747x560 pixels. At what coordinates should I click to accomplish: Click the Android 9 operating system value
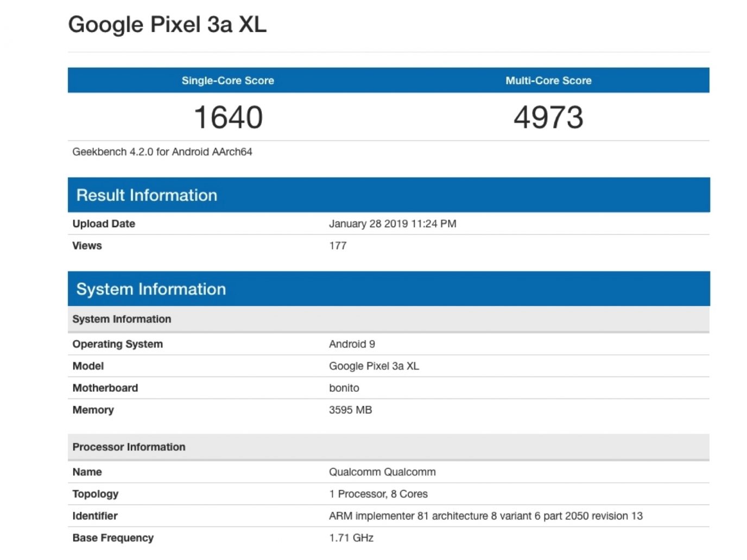pos(352,344)
